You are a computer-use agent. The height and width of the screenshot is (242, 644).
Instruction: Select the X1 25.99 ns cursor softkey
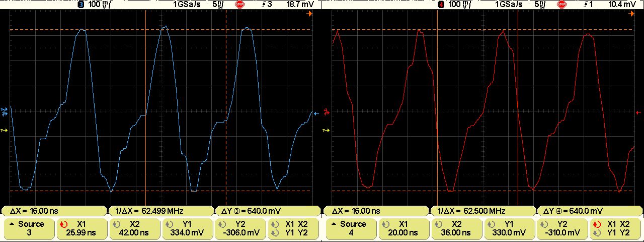(x=82, y=228)
